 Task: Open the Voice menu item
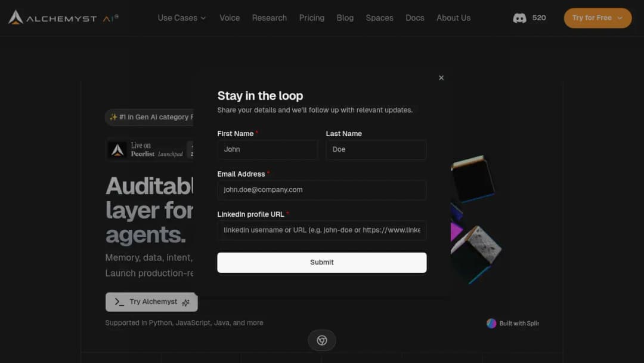coord(230,18)
